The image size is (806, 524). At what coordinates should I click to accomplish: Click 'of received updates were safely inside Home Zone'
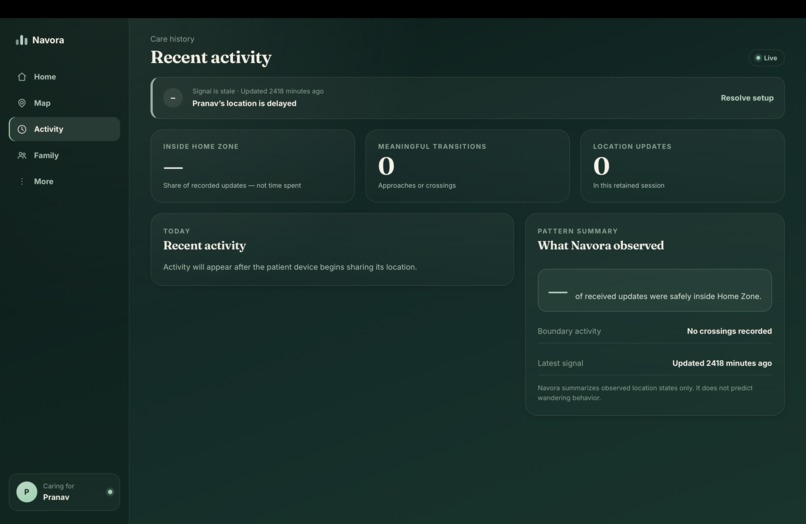click(x=668, y=296)
